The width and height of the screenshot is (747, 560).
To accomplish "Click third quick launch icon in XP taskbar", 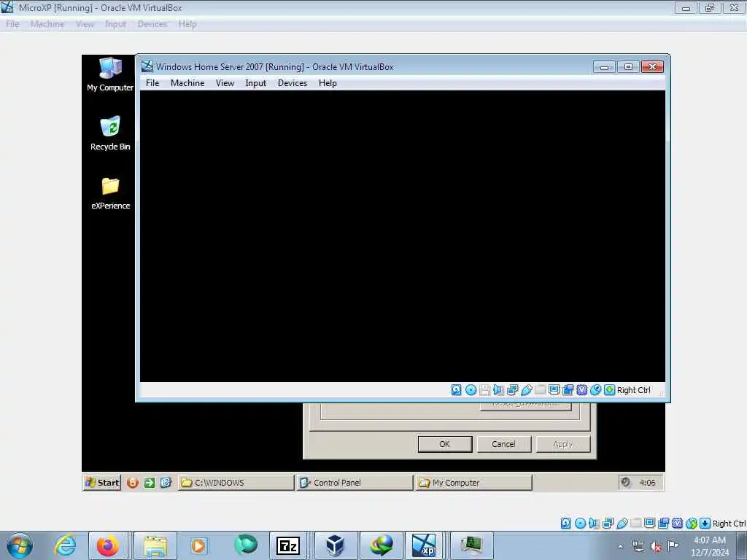I will (166, 483).
